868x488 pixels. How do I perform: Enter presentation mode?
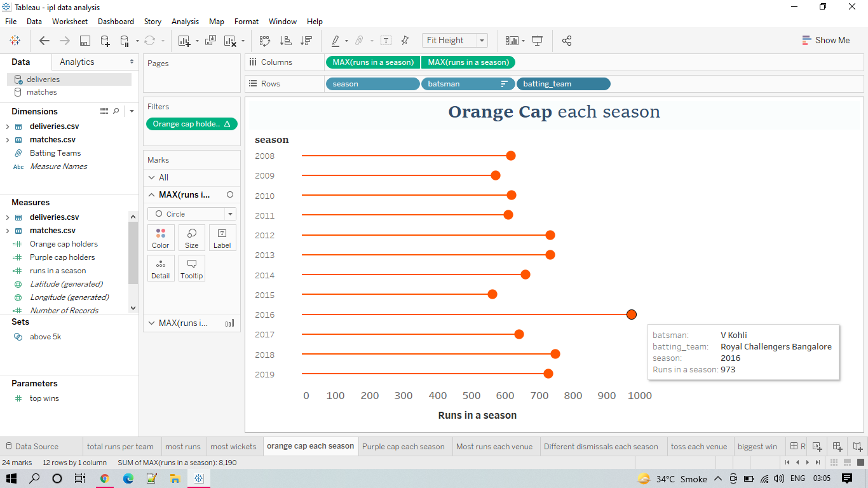point(538,40)
